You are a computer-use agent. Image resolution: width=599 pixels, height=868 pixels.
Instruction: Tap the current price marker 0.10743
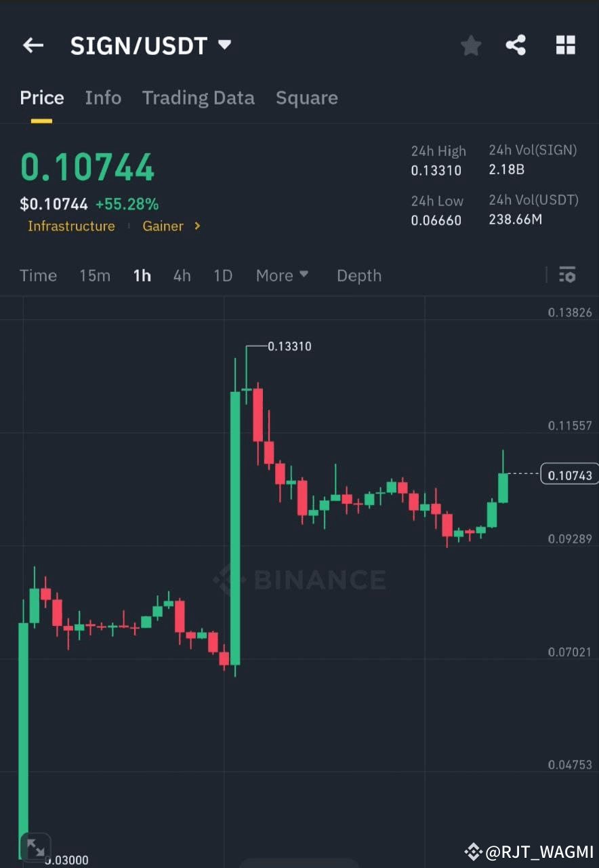click(569, 475)
